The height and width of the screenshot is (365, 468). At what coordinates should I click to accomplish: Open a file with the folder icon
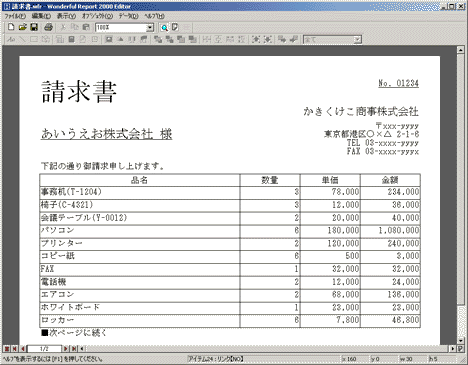[23, 27]
